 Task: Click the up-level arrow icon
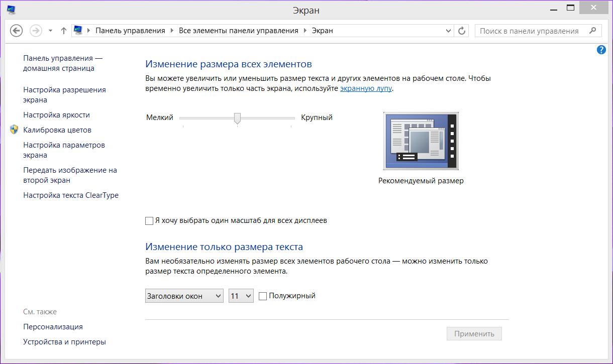[x=63, y=31]
